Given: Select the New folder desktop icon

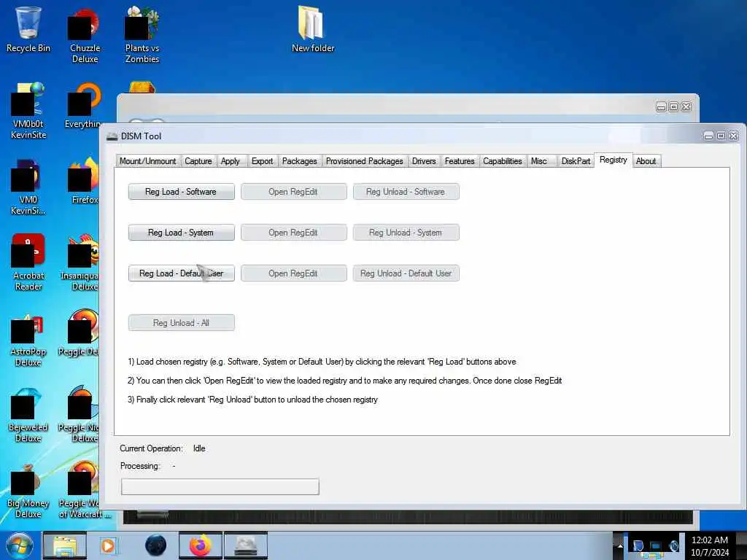Looking at the screenshot, I should pos(312,29).
